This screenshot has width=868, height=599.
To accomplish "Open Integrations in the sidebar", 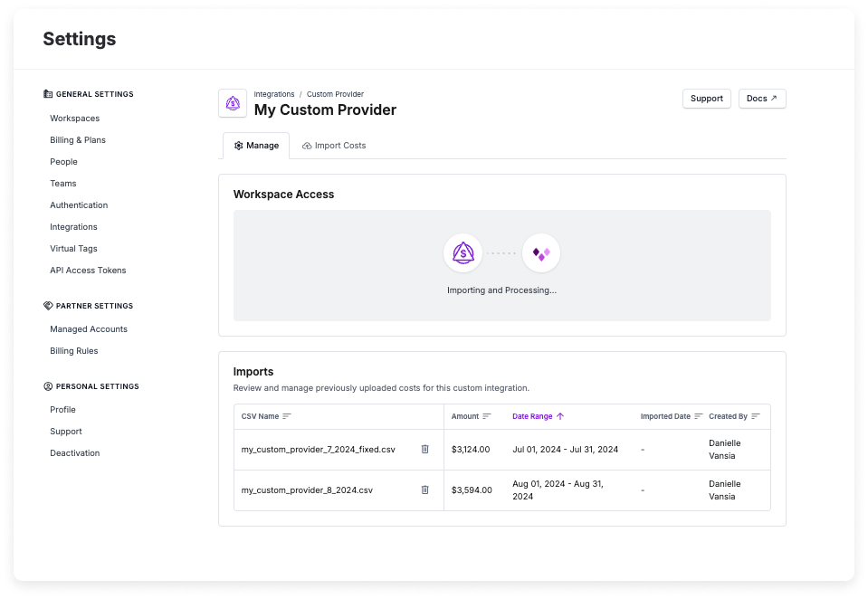I will (x=73, y=227).
